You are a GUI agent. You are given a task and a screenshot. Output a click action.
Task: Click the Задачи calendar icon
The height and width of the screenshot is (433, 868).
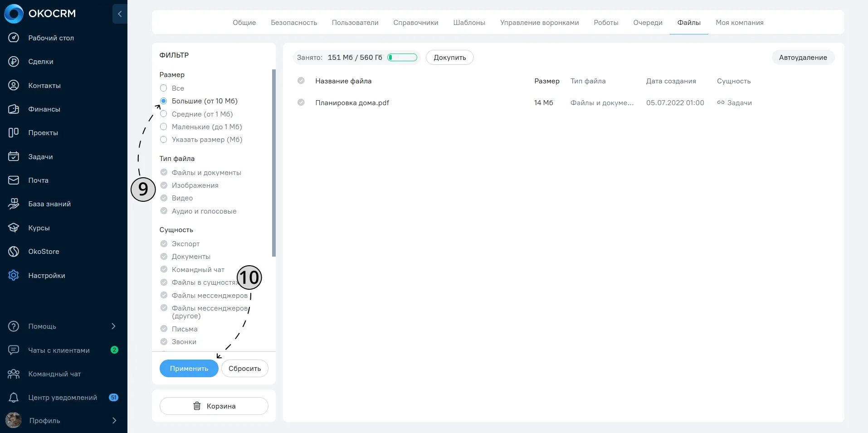coord(14,156)
